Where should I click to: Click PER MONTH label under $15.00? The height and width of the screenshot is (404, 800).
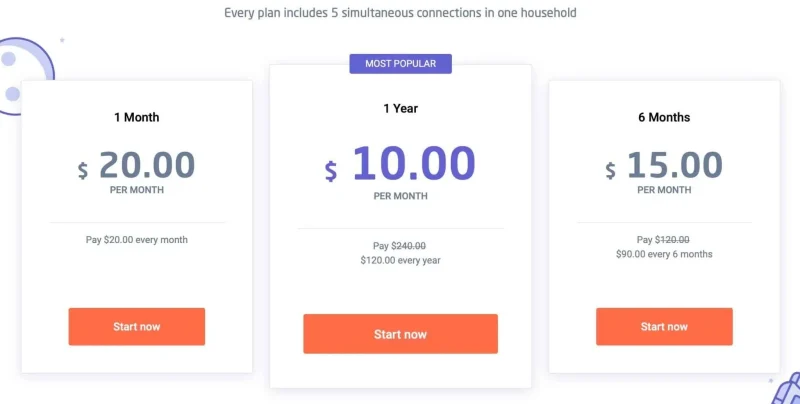tap(664, 189)
